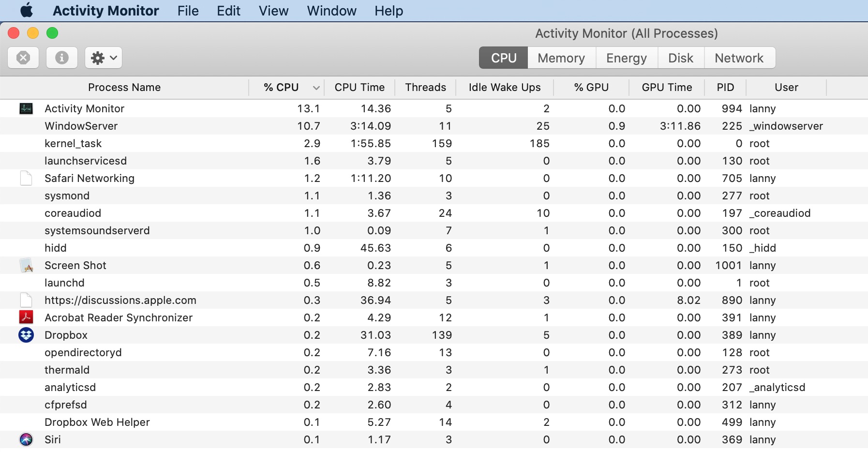Select the Dropbox process name
The height and width of the screenshot is (452, 868).
pos(66,335)
